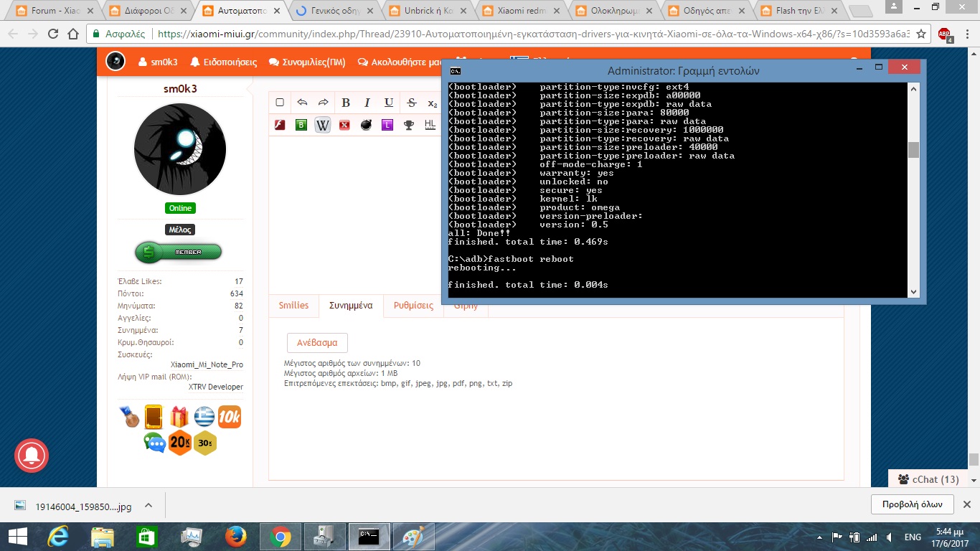Screen dimensions: 980x551
Task: Apply italic formatting in the editor
Action: click(x=367, y=103)
